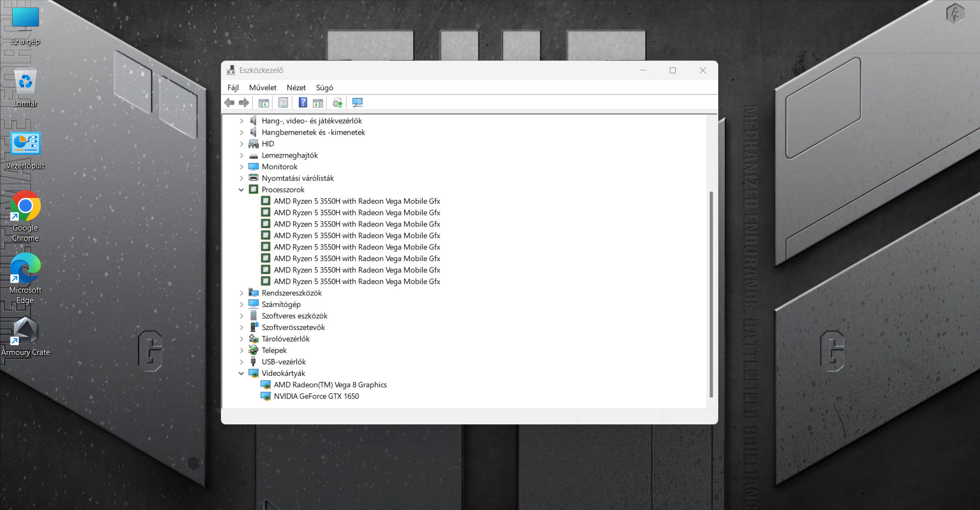980x510 pixels.
Task: Expand the Hang-, video- és játékvezérlők node
Action: [x=241, y=121]
